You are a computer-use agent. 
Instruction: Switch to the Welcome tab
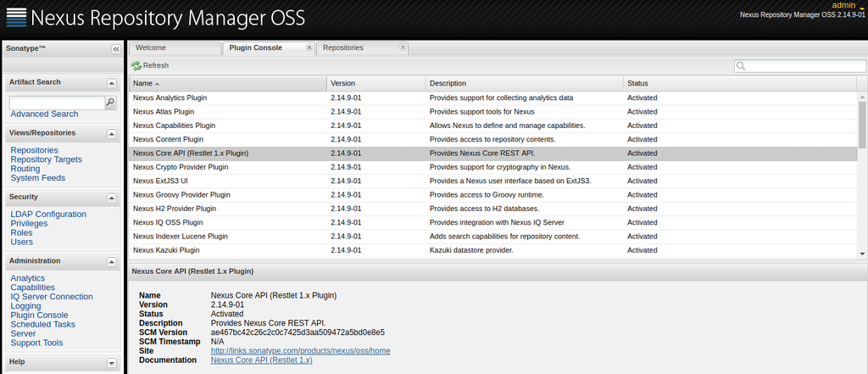click(x=175, y=48)
